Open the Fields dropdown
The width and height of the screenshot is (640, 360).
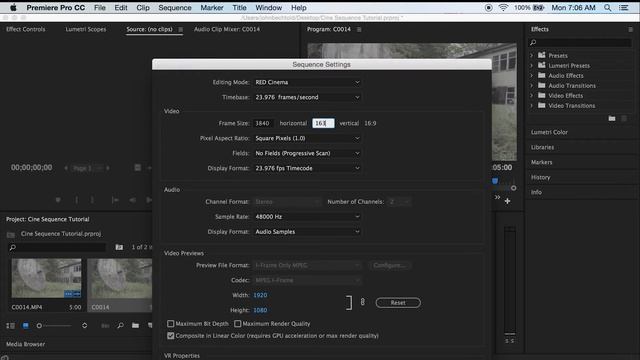pyautogui.click(x=307, y=153)
